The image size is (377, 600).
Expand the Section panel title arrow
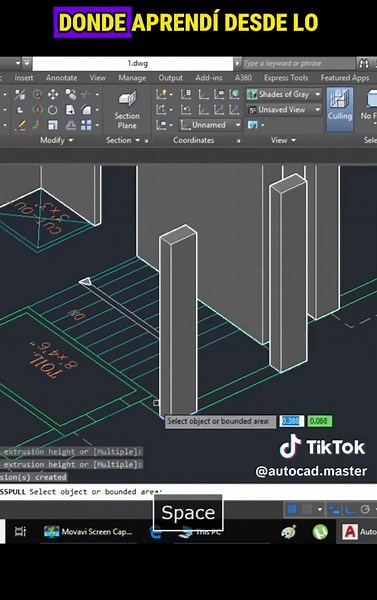click(137, 140)
